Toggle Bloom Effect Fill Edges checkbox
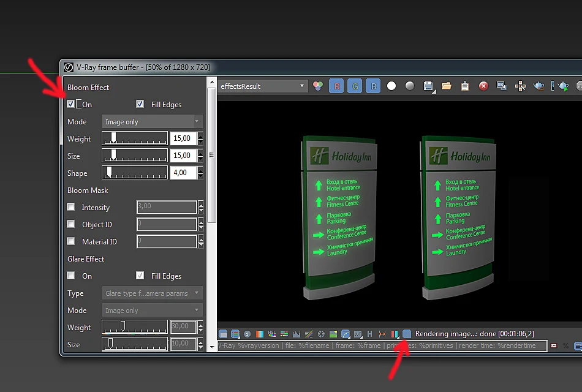This screenshot has width=582, height=392. click(x=140, y=104)
